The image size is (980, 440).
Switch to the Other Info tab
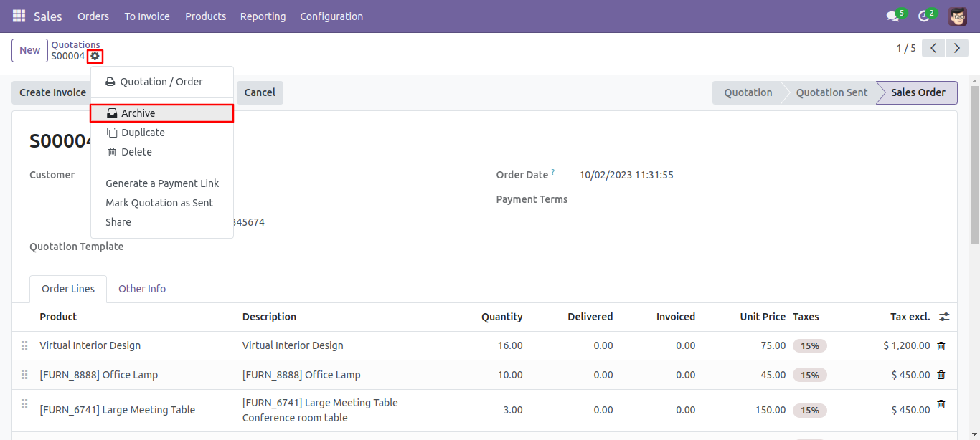coord(142,289)
